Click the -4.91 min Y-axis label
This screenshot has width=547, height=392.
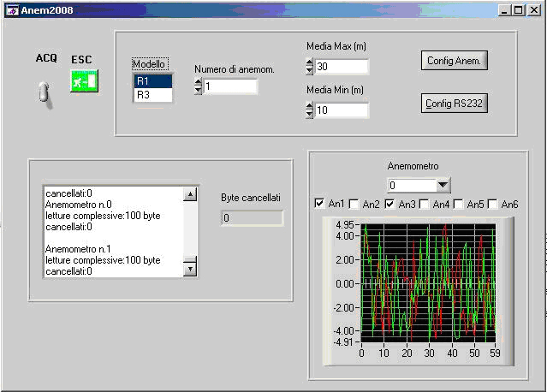tap(343, 342)
